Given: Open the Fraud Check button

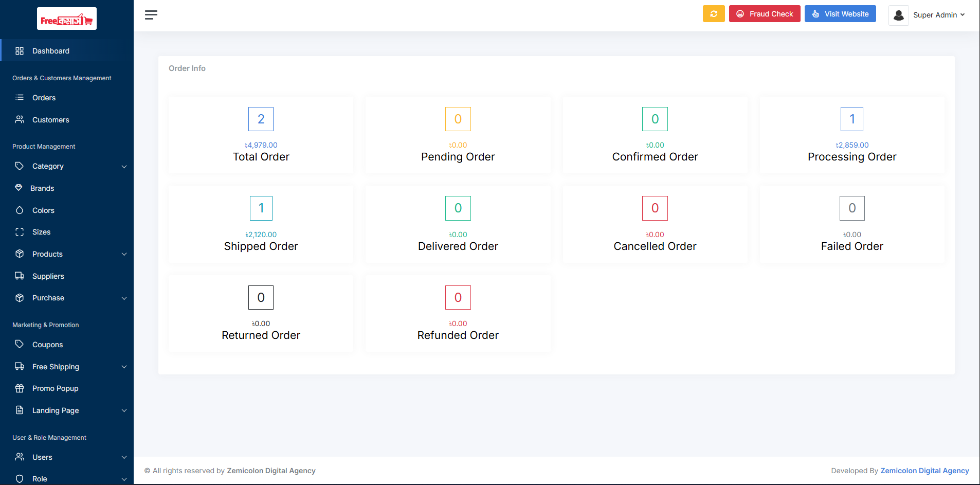Looking at the screenshot, I should point(764,14).
